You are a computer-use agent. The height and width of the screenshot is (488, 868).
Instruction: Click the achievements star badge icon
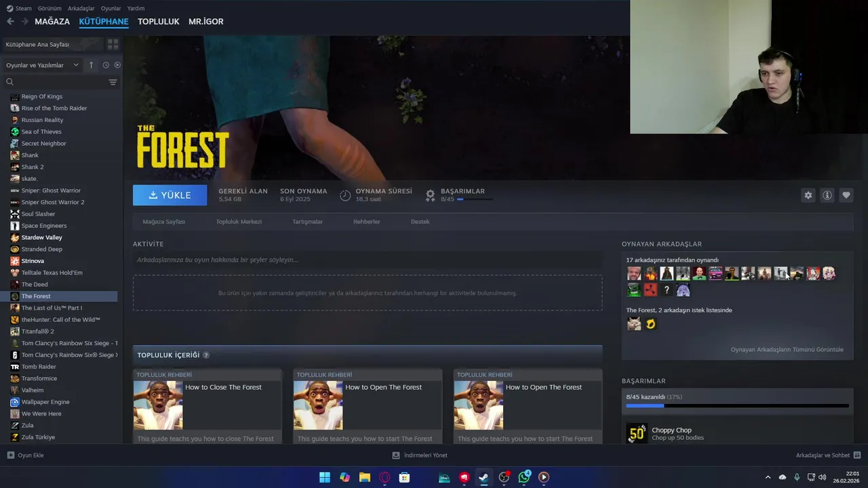[430, 195]
